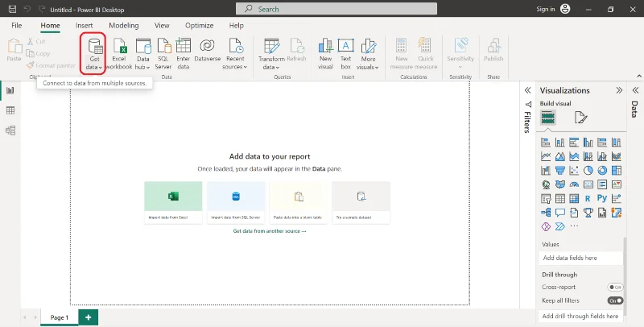Click Import data from Excel card
This screenshot has height=327, width=644.
(x=173, y=202)
